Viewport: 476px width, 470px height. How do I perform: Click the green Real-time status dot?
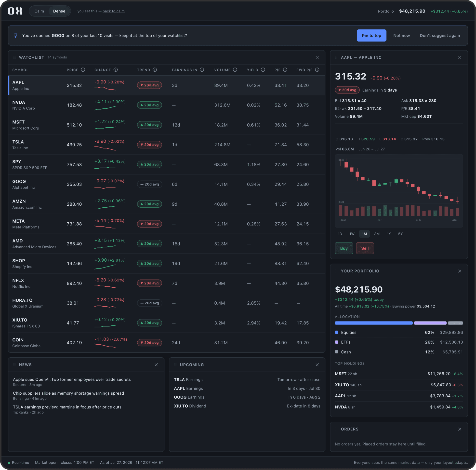click(9, 463)
